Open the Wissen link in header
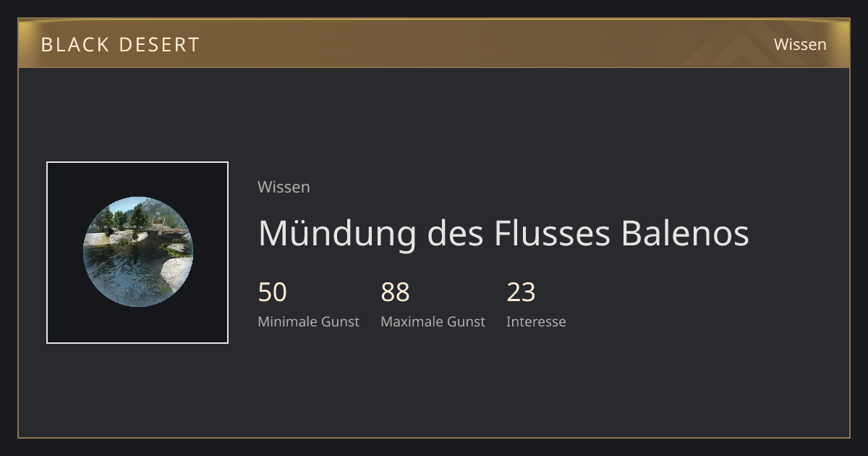 (x=800, y=44)
